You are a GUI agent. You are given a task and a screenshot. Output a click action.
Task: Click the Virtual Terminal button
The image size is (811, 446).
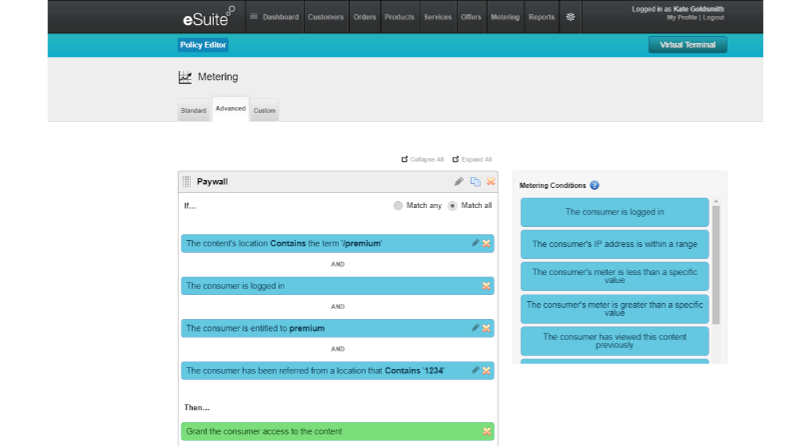click(687, 45)
